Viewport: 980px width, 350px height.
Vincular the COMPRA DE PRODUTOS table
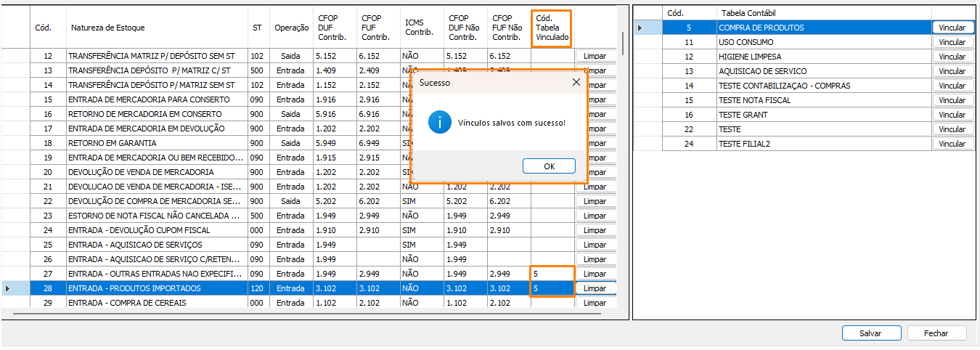point(952,28)
